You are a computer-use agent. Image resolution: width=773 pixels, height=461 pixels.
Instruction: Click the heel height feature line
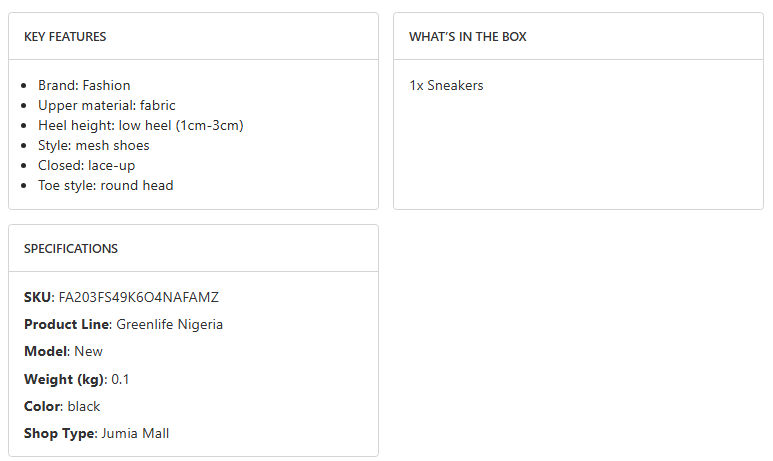click(x=141, y=126)
